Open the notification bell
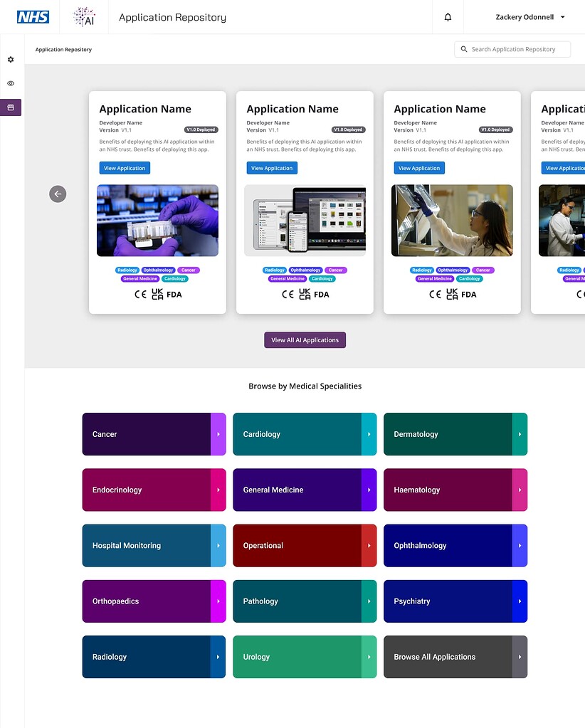 [x=448, y=16]
